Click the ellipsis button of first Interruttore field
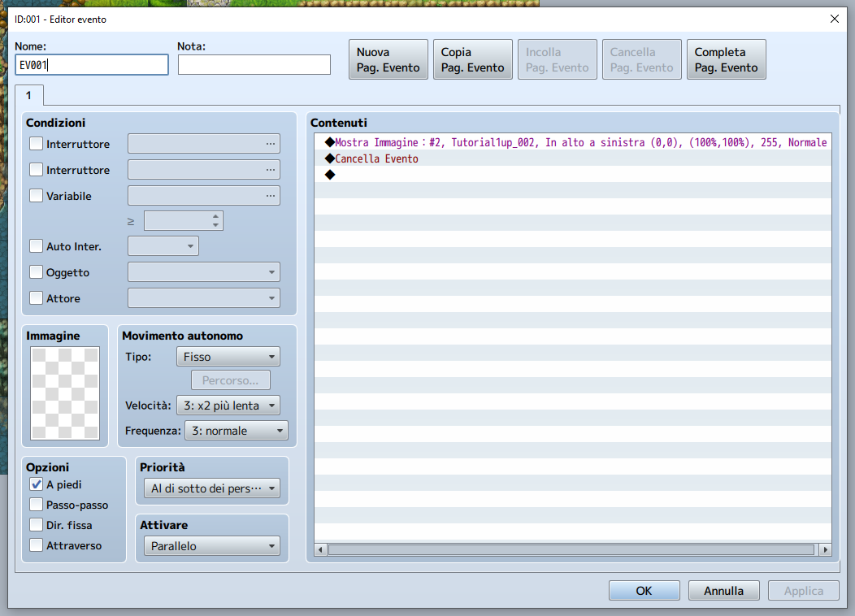The width and height of the screenshot is (855, 616). (270, 144)
